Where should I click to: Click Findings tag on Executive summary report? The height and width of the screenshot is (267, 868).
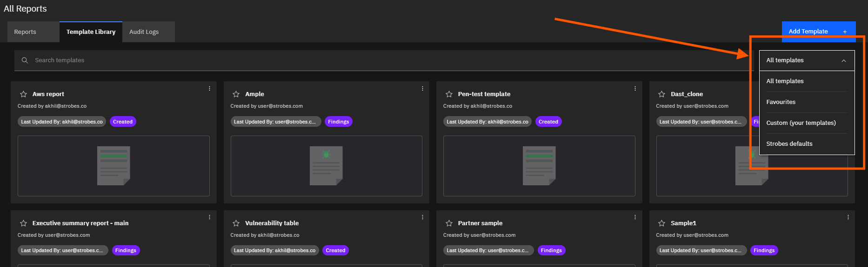point(126,250)
